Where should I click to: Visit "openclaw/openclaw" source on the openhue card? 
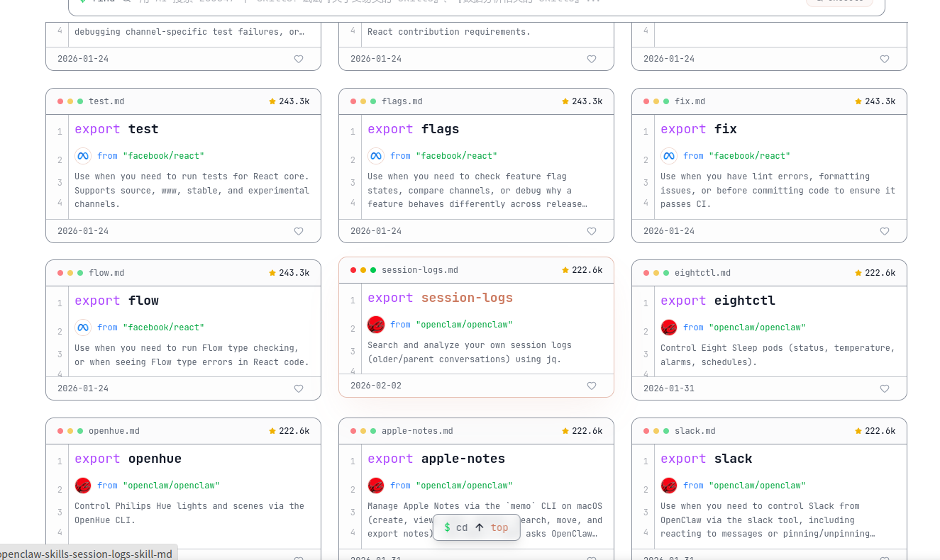(171, 486)
